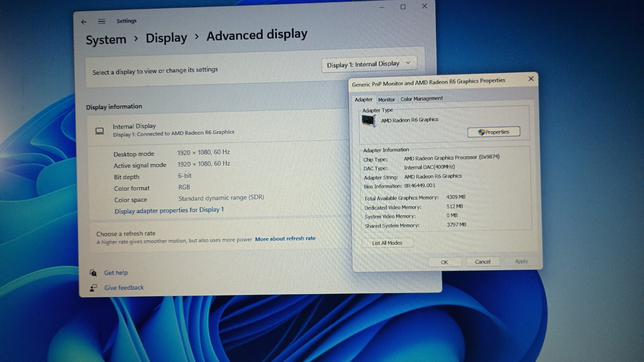Viewport: 644px width, 362px height.
Task: Close the Settings window
Action: (x=425, y=6)
